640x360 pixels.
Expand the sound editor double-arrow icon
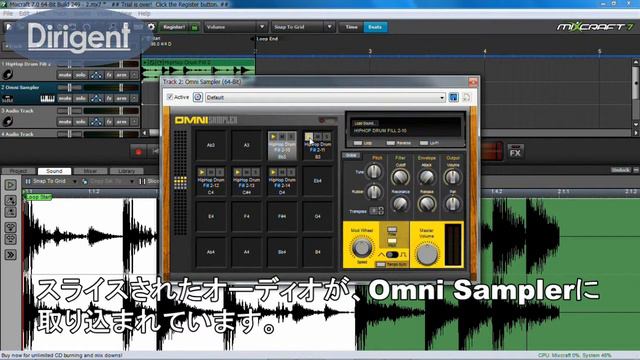[11, 255]
